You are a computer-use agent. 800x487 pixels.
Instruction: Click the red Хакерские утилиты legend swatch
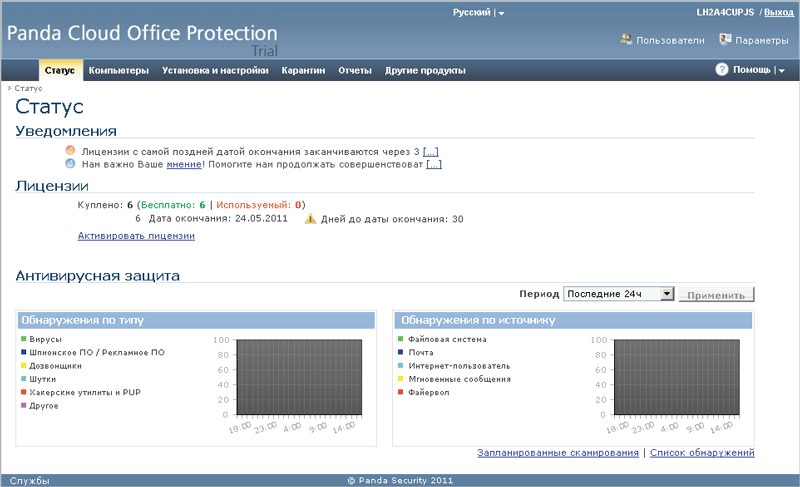click(x=23, y=392)
